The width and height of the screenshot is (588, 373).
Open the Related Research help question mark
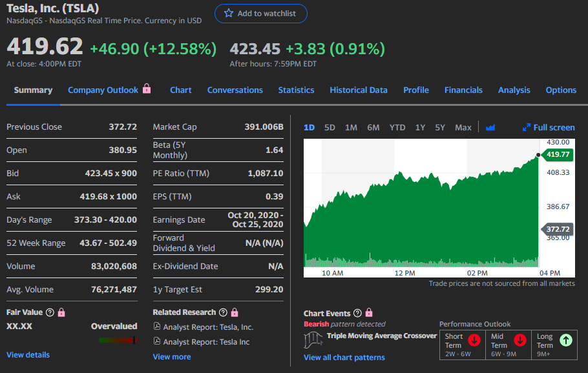click(x=223, y=312)
